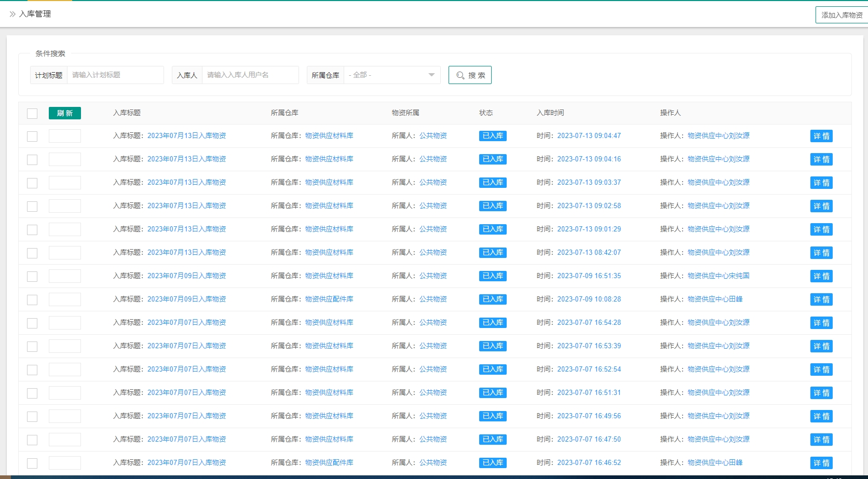Click the 搜索 button with magnifier
This screenshot has width=868, height=479.
[470, 75]
